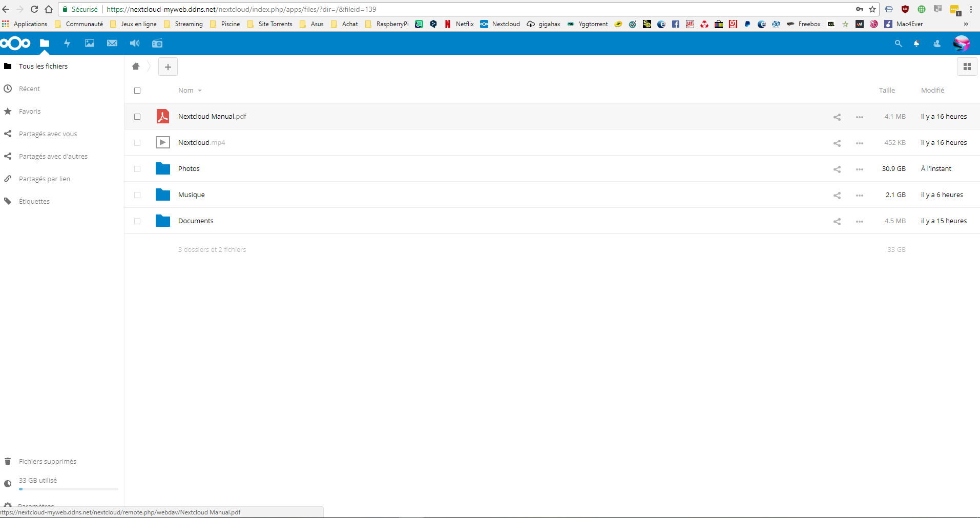The image size is (980, 518).
Task: Sort by Modifié column
Action: click(932, 91)
